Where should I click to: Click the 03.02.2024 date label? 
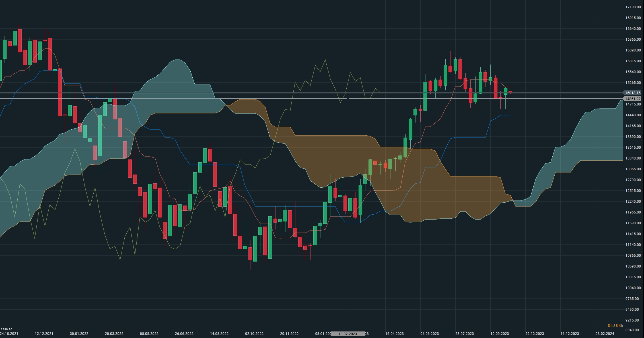tap(605, 334)
